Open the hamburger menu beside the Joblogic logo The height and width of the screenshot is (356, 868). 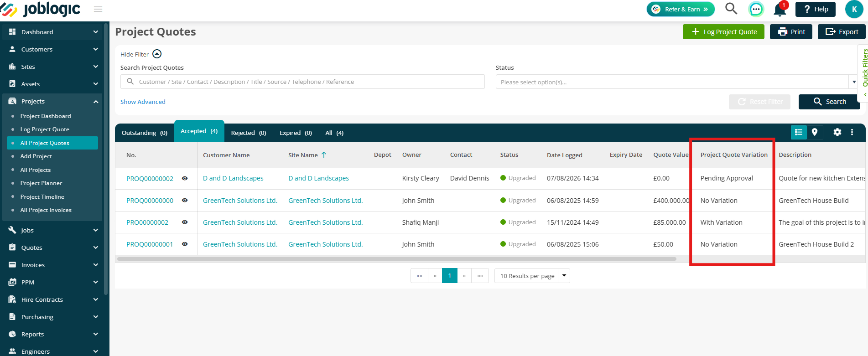[x=98, y=9]
